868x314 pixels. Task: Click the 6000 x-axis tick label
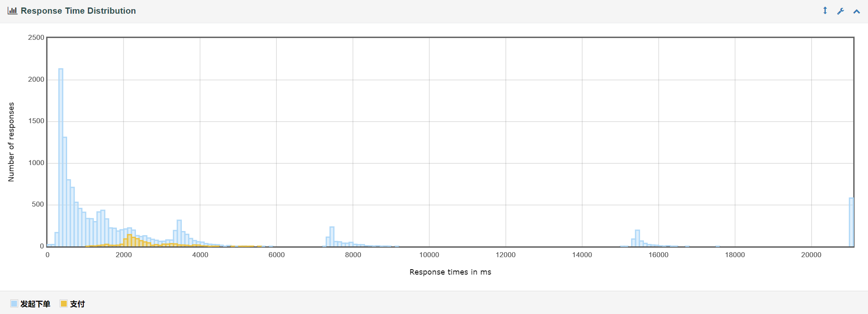point(276,255)
